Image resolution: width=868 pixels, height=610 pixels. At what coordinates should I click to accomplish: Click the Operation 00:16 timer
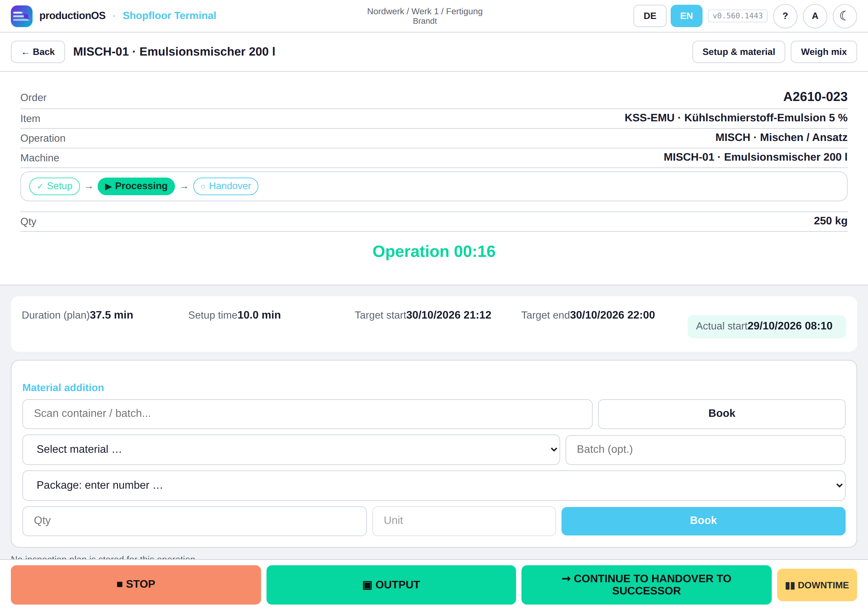(x=434, y=252)
